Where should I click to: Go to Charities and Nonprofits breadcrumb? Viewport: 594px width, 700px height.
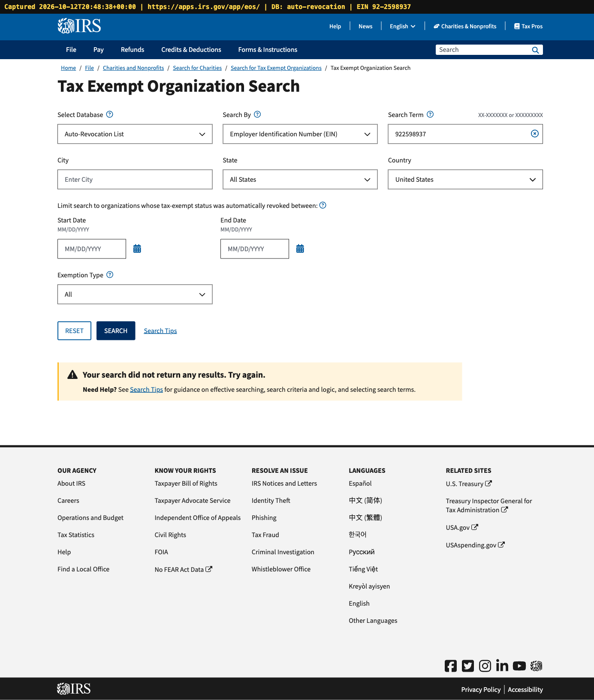[133, 68]
